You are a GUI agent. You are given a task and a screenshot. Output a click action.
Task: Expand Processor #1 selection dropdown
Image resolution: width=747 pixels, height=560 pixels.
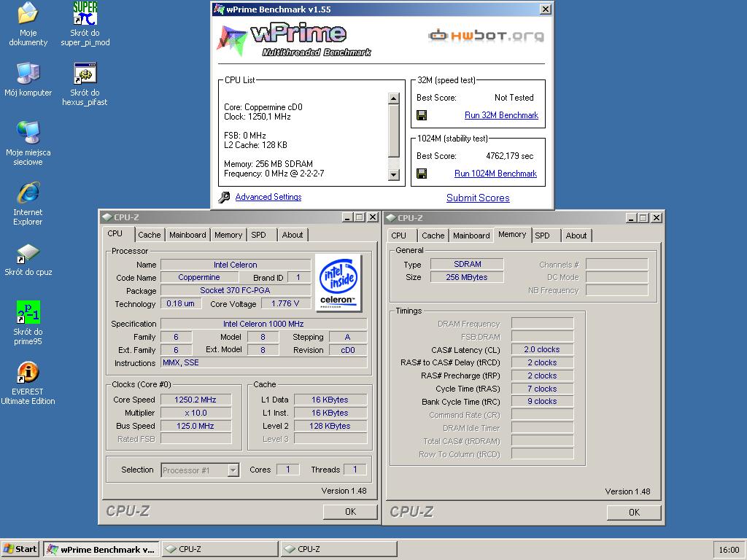point(233,470)
